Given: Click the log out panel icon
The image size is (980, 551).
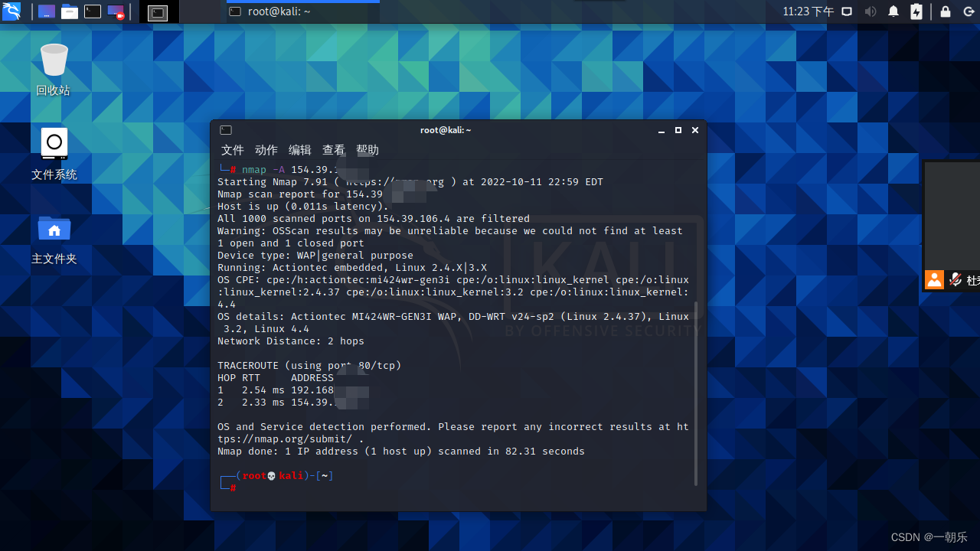Looking at the screenshot, I should (x=969, y=11).
